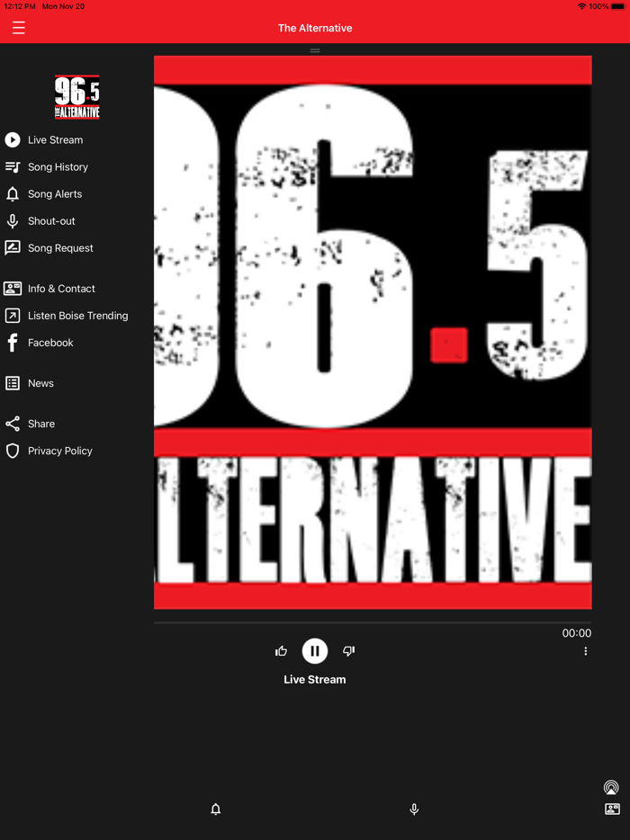Viewport: 630px width, 840px height.
Task: Click the large 96.5 Alternative artwork
Action: tap(373, 332)
